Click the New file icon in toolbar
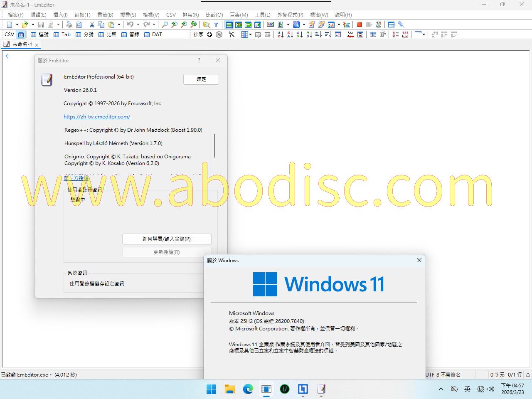532x399 pixels. pos(10,25)
